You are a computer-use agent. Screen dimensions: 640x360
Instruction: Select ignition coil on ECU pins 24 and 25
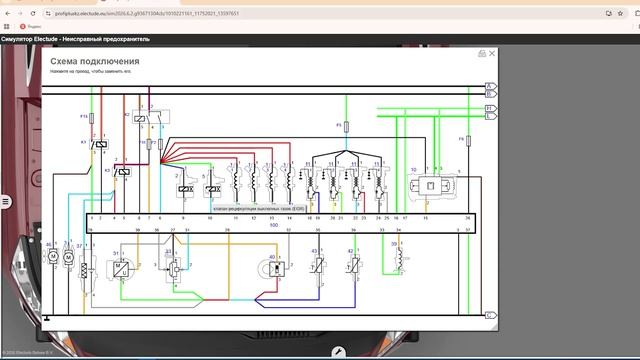click(379, 184)
